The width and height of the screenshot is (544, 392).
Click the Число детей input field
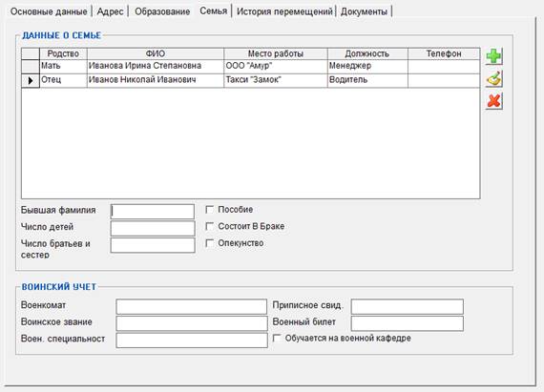(x=153, y=228)
